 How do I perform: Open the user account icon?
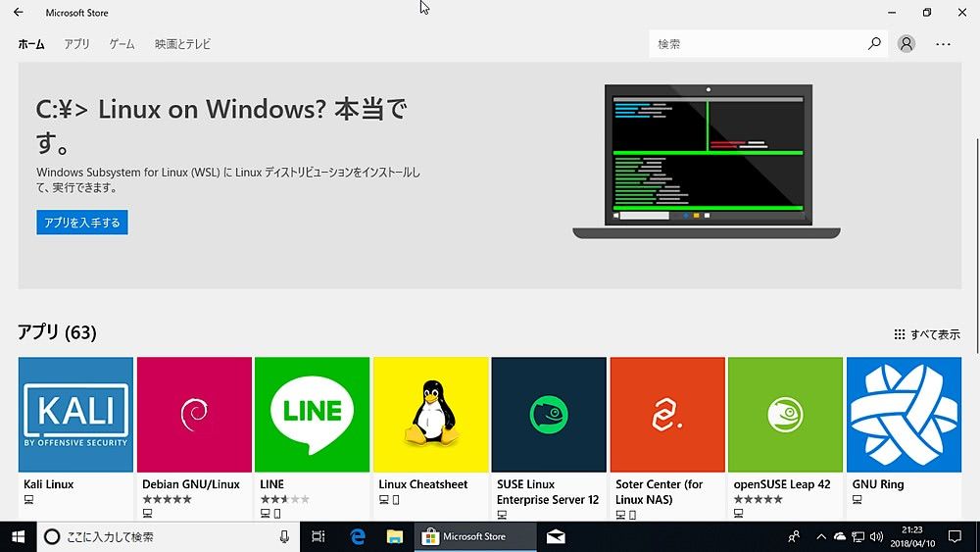click(x=906, y=44)
